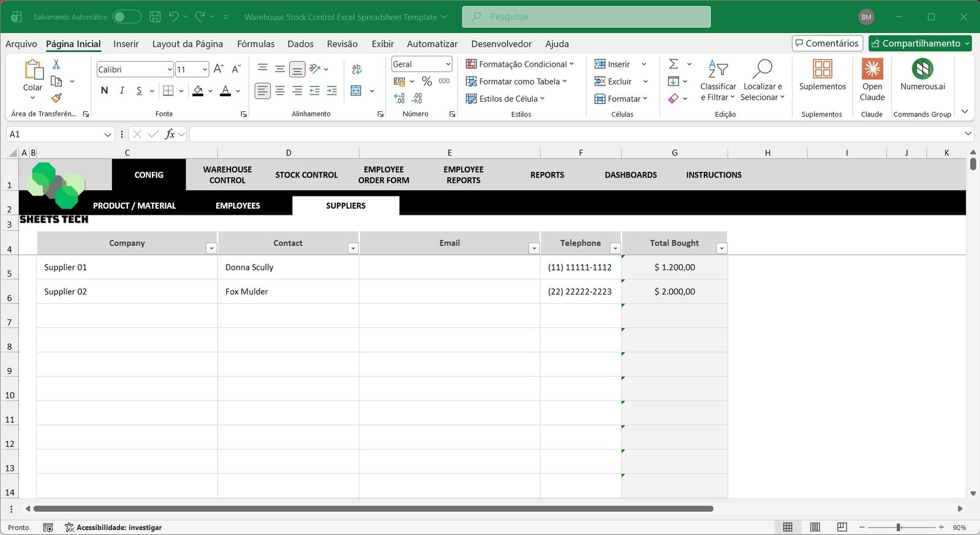Click the Comentários button

(x=827, y=43)
